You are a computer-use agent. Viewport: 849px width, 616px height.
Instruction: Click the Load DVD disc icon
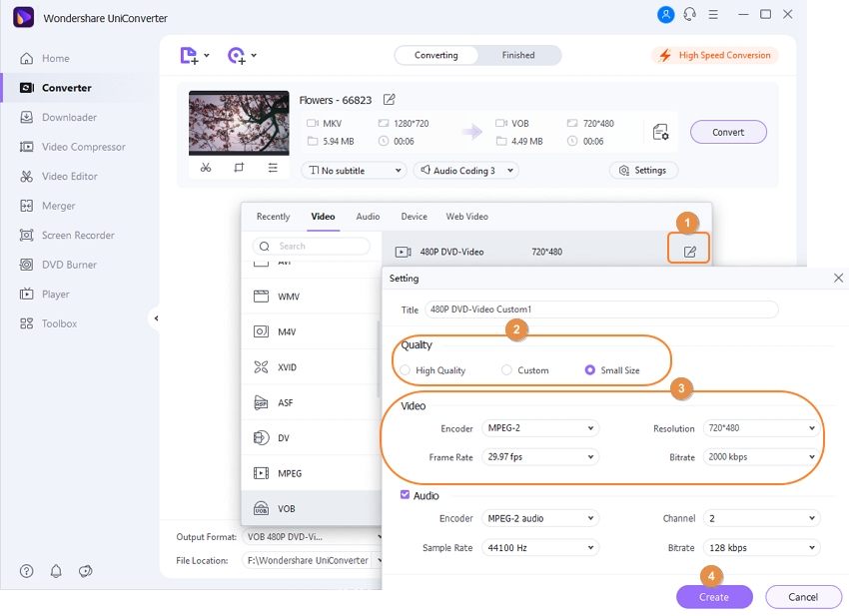tap(237, 55)
